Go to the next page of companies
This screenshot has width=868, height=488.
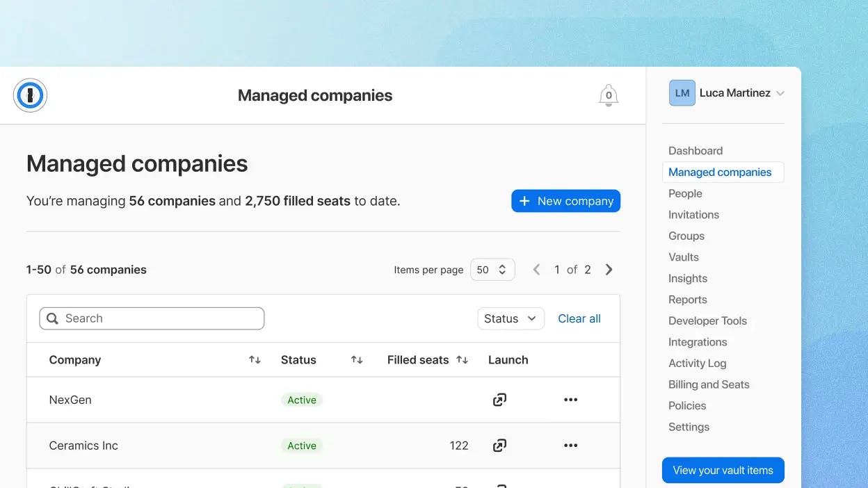tap(609, 270)
